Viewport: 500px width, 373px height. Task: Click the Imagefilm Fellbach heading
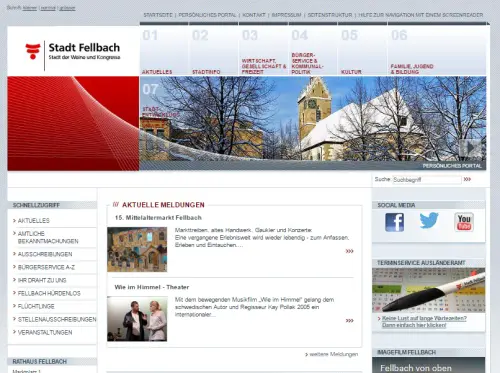[406, 352]
